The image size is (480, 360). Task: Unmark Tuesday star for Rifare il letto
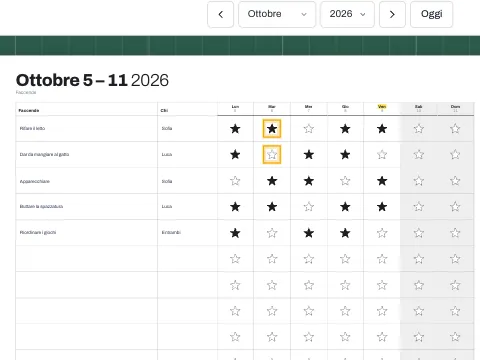click(x=272, y=129)
